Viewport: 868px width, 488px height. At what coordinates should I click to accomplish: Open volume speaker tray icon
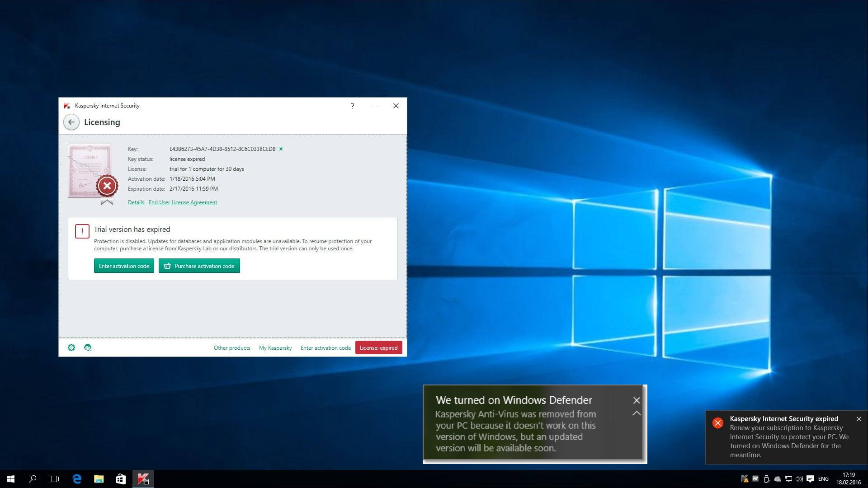click(x=799, y=479)
